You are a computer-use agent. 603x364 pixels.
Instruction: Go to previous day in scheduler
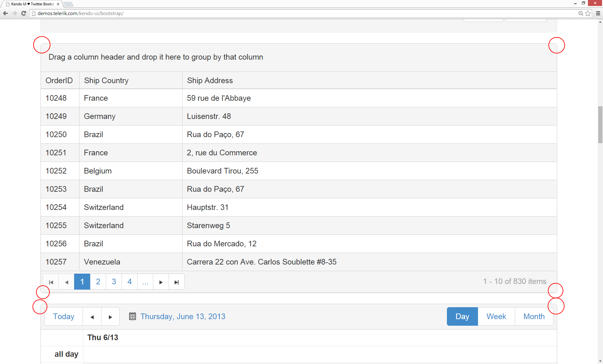pos(92,317)
